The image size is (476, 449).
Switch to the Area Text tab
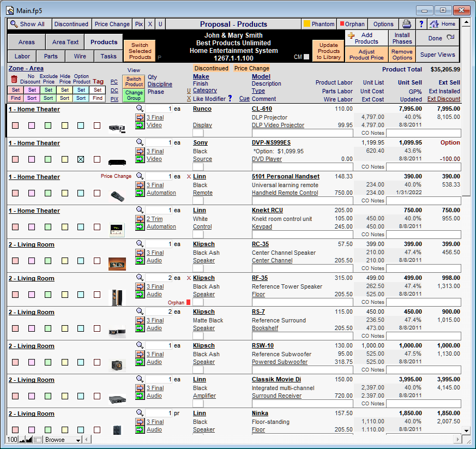65,42
